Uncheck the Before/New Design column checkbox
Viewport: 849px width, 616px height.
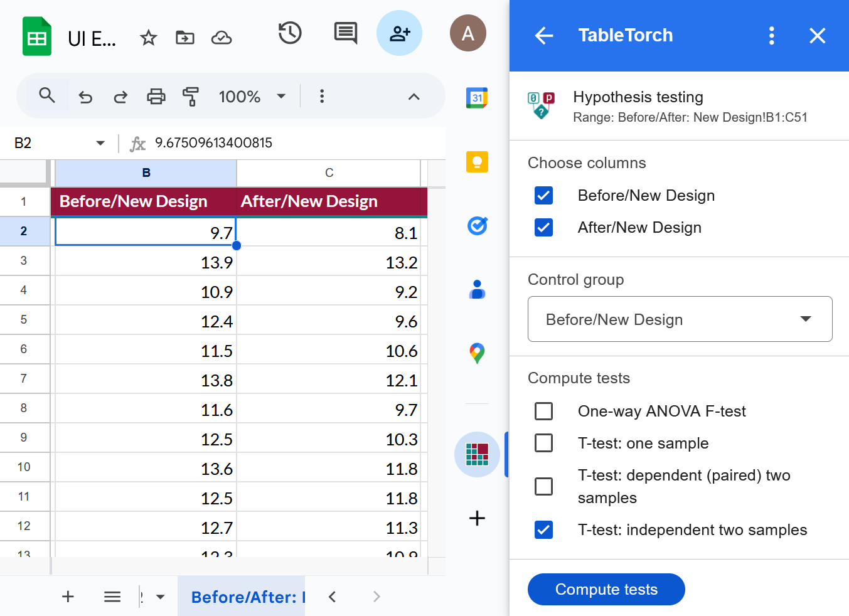544,196
